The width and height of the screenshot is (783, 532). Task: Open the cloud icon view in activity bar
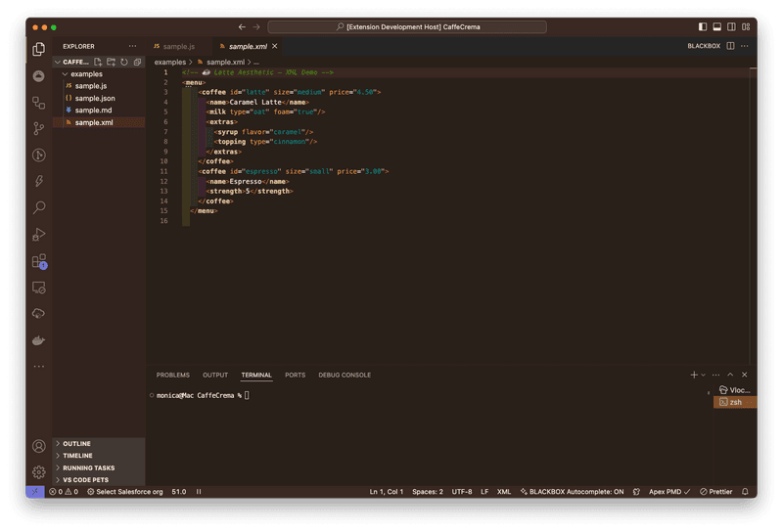coord(38,314)
